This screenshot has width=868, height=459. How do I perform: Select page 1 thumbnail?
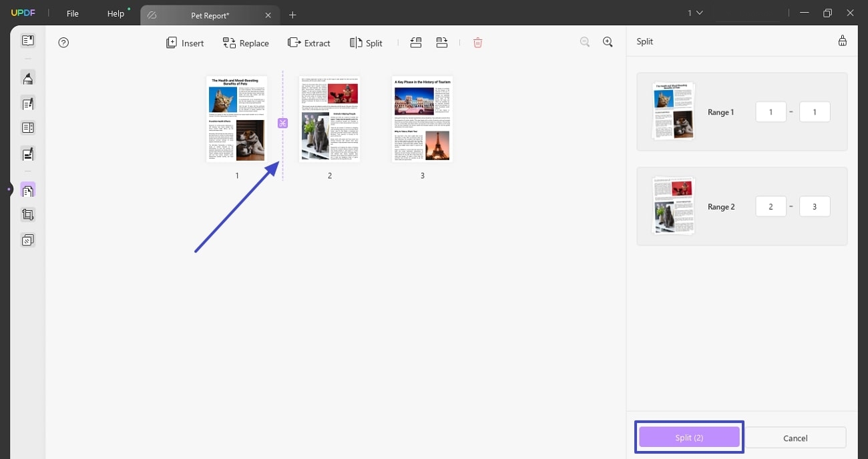236,119
